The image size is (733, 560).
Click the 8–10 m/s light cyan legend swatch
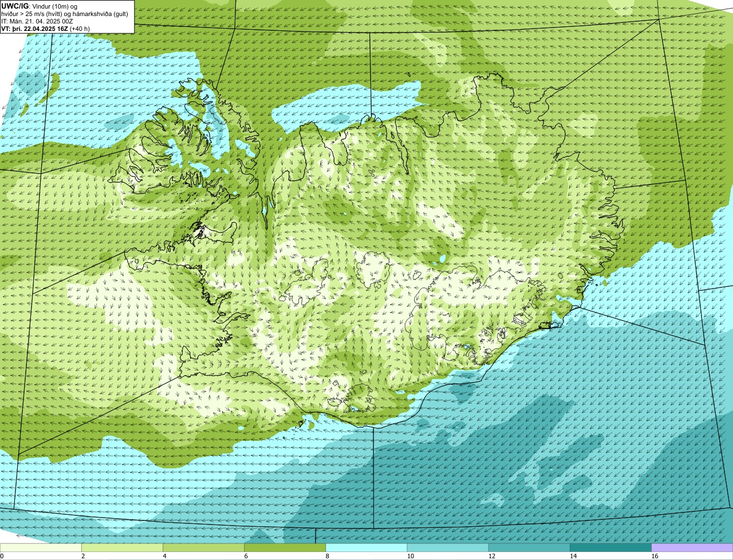[x=366, y=547]
